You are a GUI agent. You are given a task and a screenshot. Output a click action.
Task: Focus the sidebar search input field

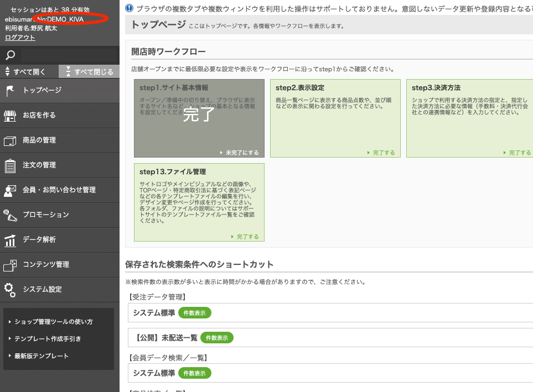69,55
